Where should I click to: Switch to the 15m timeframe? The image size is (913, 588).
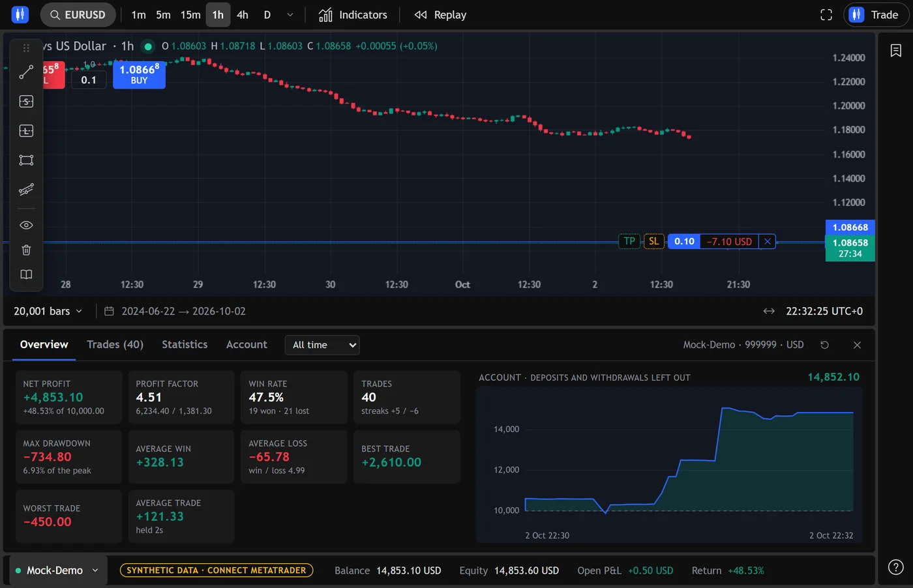pos(190,14)
